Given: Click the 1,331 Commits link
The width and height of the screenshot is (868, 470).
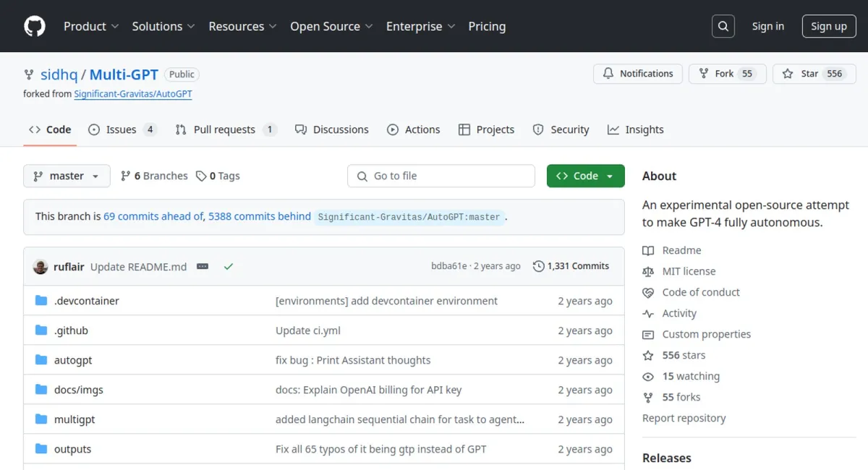Looking at the screenshot, I should pos(571,266).
